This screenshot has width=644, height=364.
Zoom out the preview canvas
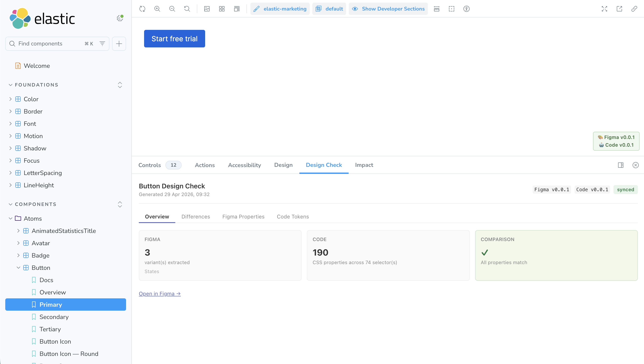[172, 9]
